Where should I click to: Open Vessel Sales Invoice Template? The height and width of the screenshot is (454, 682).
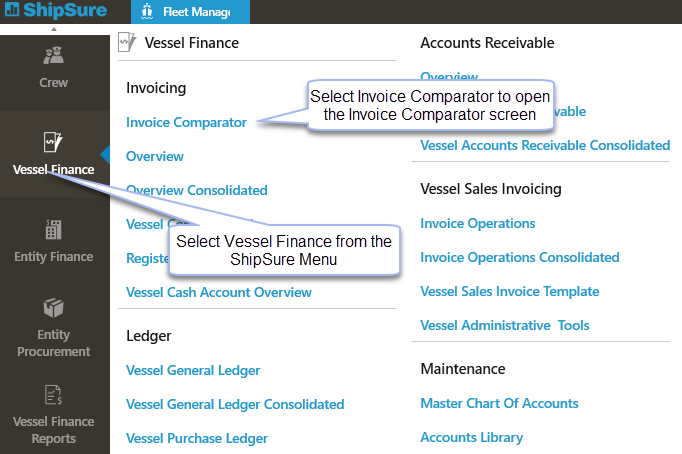[510, 291]
